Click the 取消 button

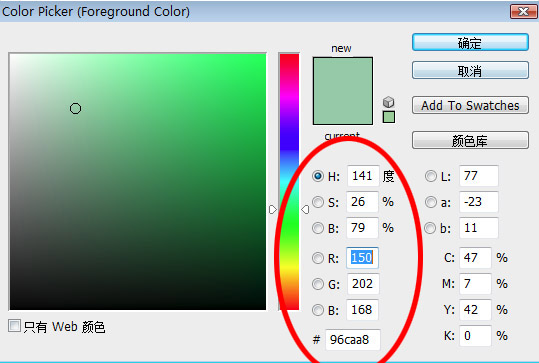point(470,70)
